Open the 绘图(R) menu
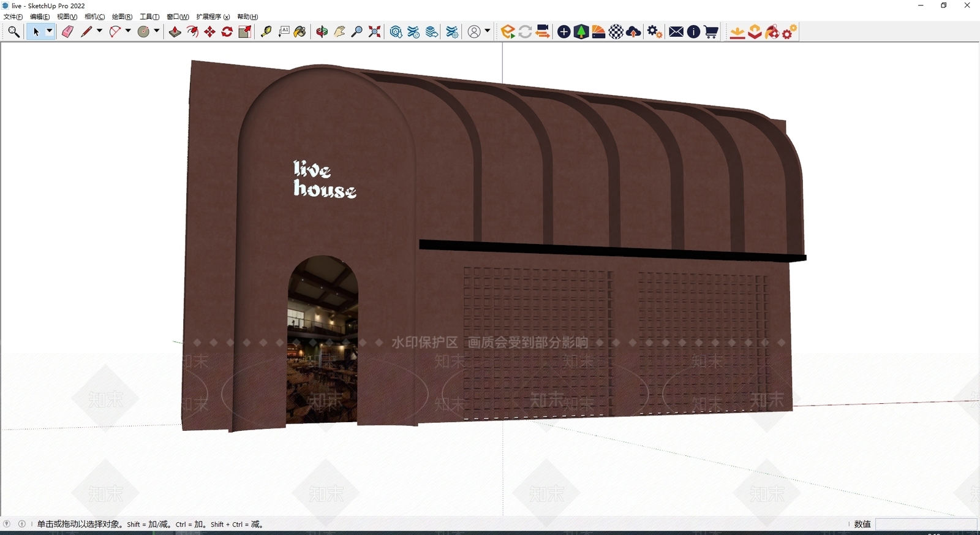This screenshot has height=535, width=980. 122,17
